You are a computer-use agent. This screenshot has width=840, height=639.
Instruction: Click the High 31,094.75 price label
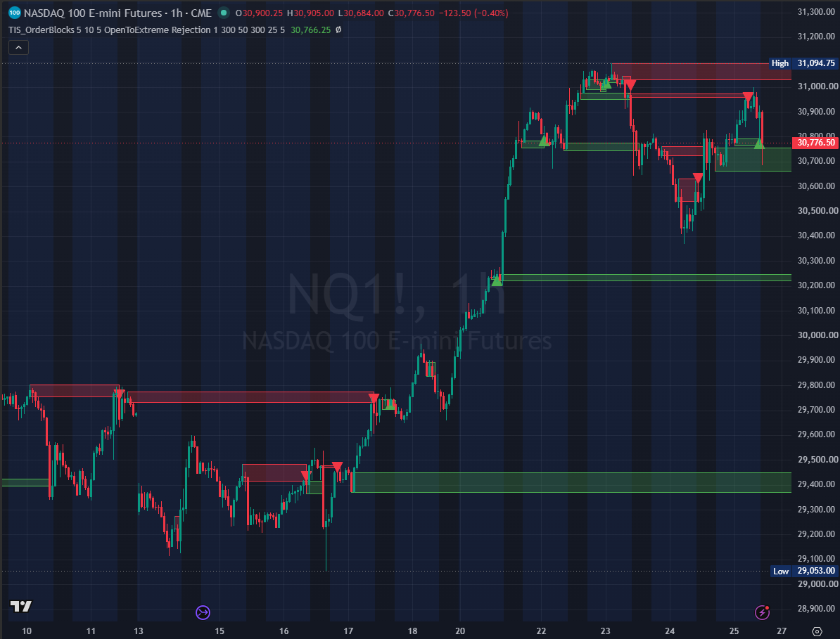click(x=803, y=63)
